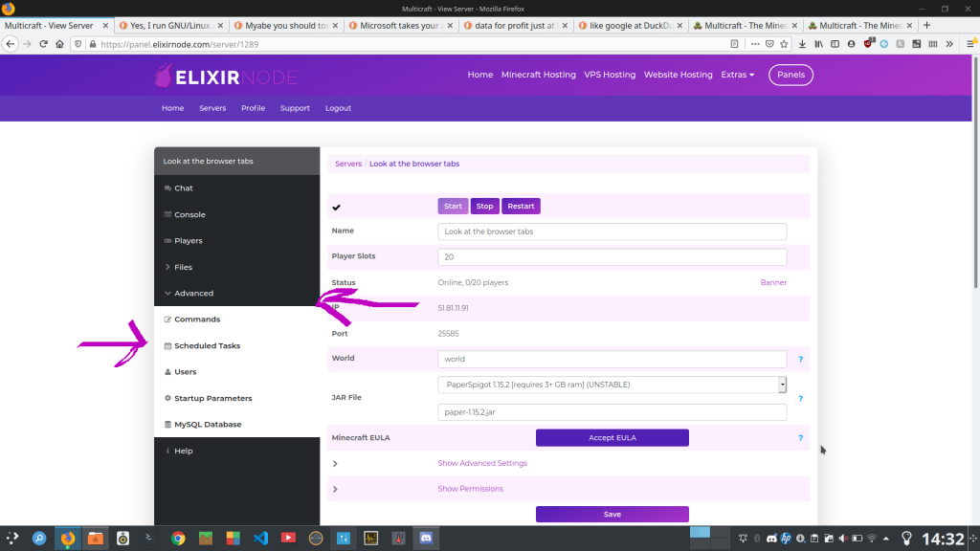Switch to 'Microsoft takes your' tab

coord(399,26)
